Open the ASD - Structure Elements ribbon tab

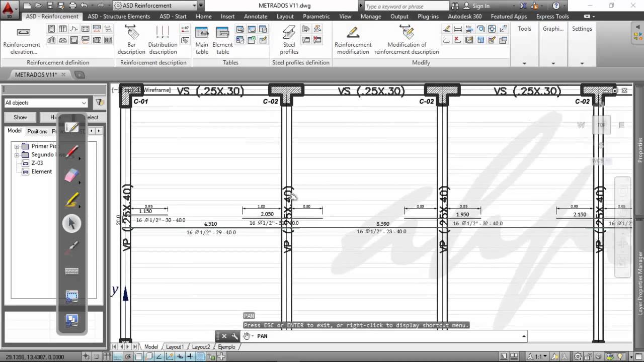pos(119,16)
